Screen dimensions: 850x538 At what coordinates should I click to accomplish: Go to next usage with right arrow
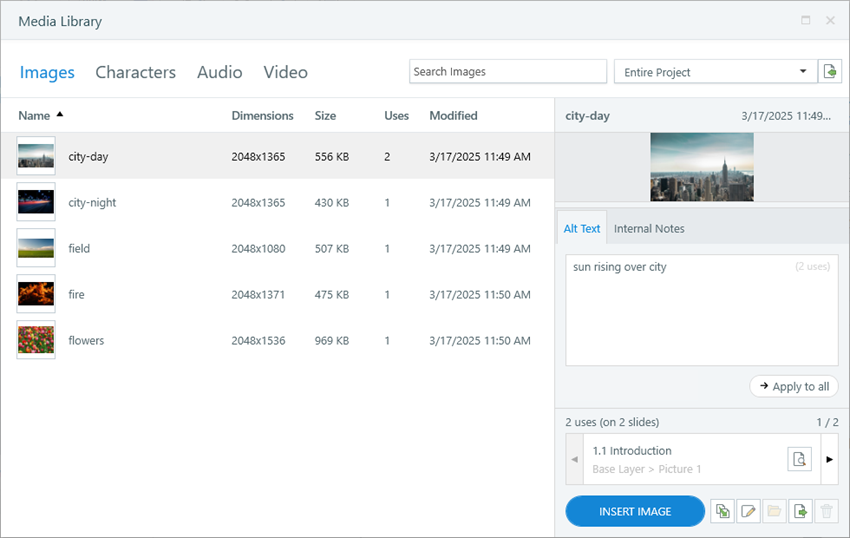click(x=829, y=459)
